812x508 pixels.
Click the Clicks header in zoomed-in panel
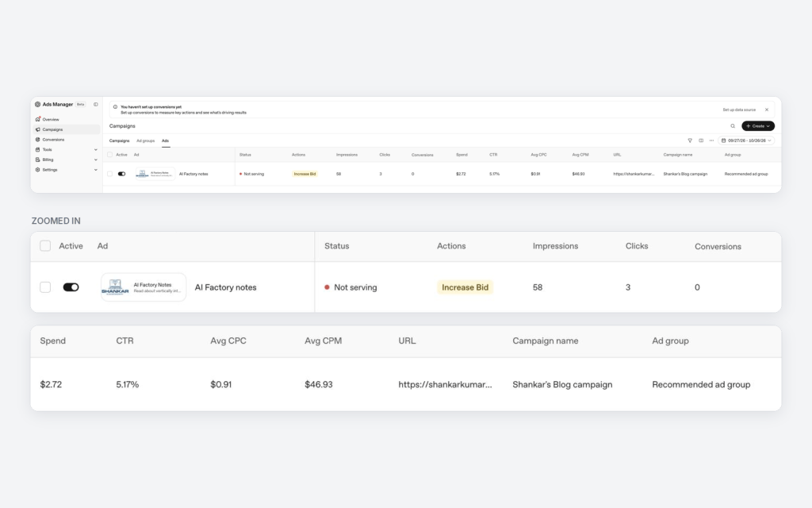tap(637, 246)
